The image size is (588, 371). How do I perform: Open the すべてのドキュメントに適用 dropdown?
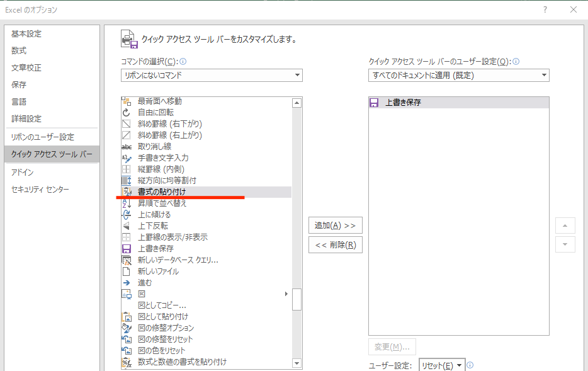pos(458,76)
